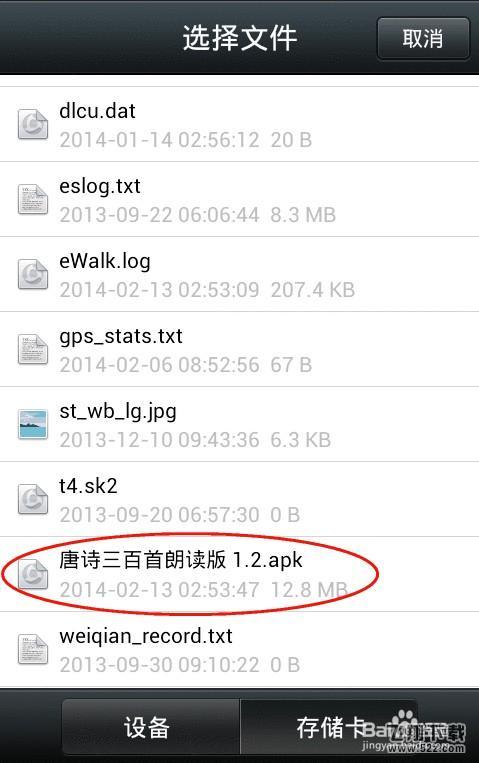
Task: Tap the eslog.txt text document icon
Action: (33, 200)
